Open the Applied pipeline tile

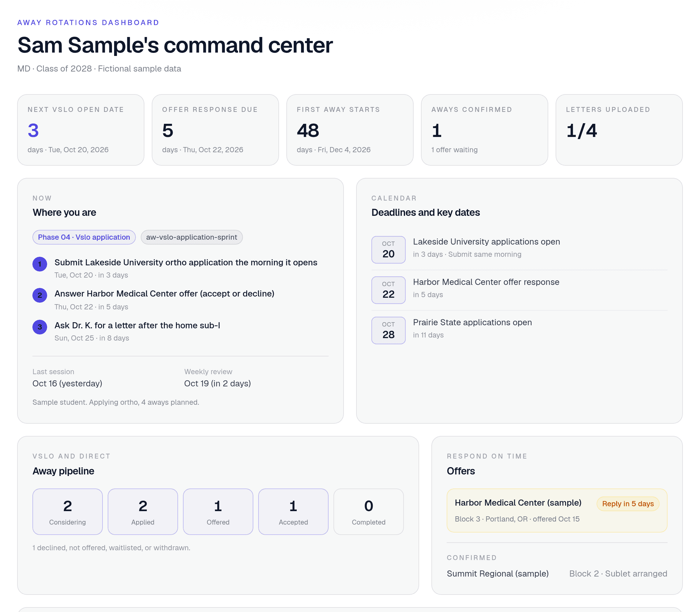pyautogui.click(x=143, y=512)
